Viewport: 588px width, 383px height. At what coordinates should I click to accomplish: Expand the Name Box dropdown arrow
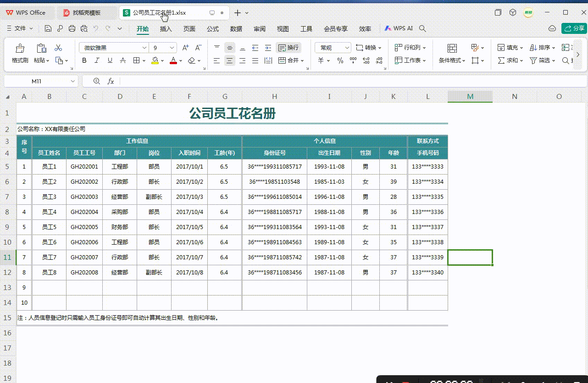click(72, 81)
